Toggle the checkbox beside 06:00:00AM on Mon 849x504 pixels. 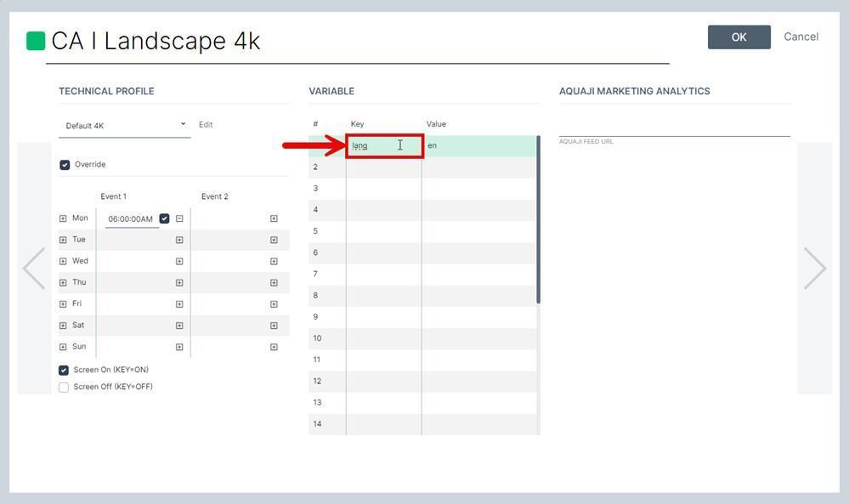(164, 218)
